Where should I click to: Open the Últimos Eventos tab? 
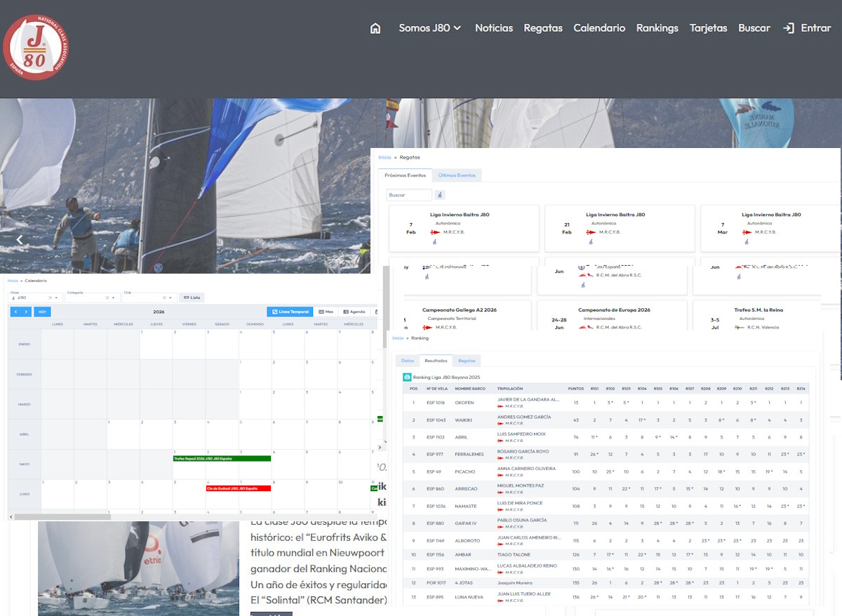coord(457,175)
